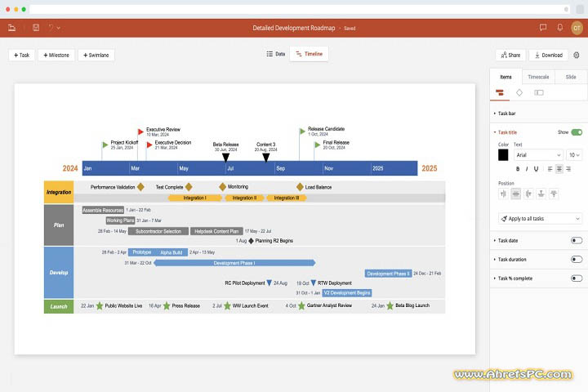Click the undo arrow icon

(x=51, y=28)
